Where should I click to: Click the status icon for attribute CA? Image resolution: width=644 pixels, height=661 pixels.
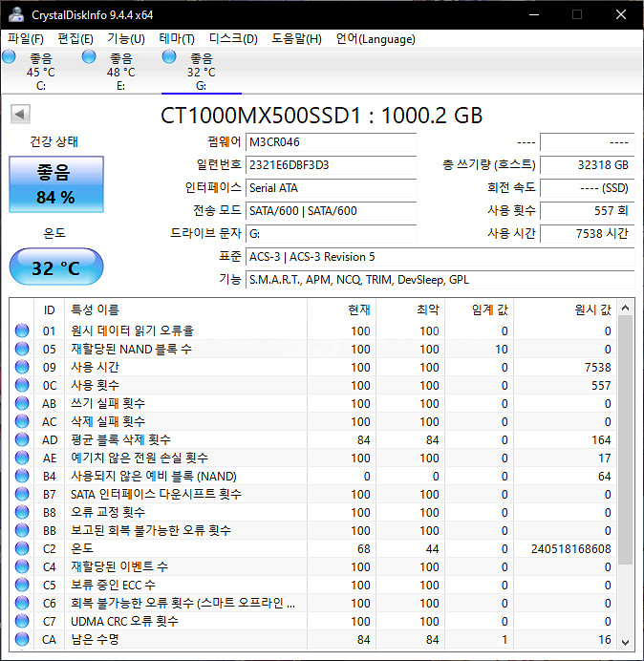coord(22,639)
